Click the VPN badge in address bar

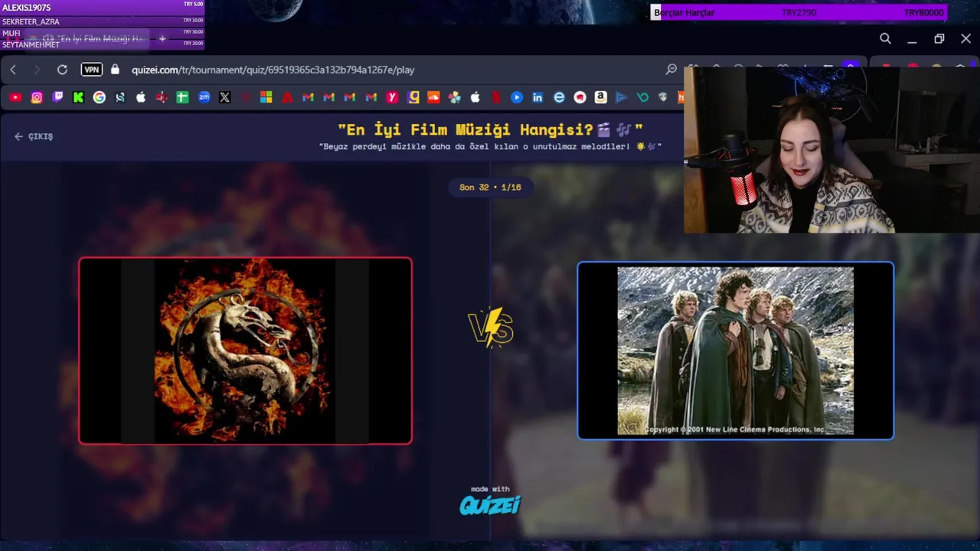92,70
